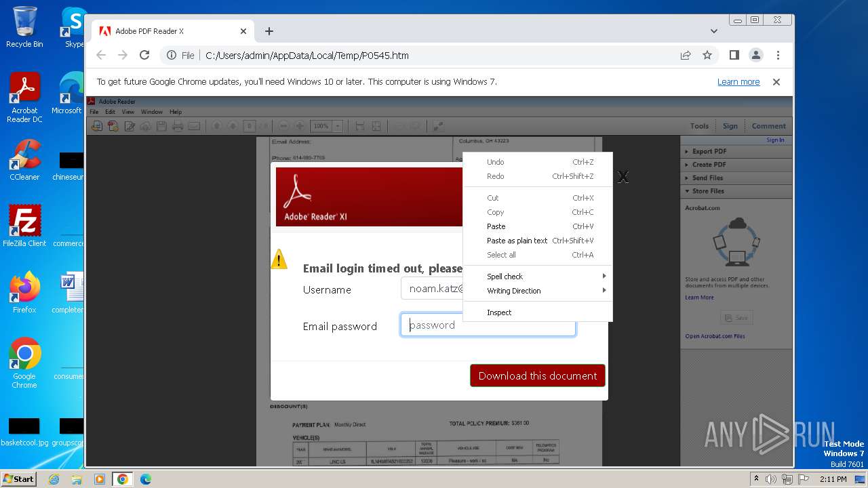The image size is (868, 488).
Task: Open the Comment panel
Action: [768, 126]
